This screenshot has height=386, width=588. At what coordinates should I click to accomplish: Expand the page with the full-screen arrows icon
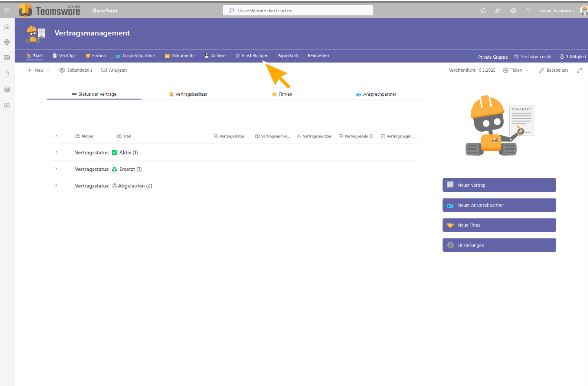[x=579, y=70]
